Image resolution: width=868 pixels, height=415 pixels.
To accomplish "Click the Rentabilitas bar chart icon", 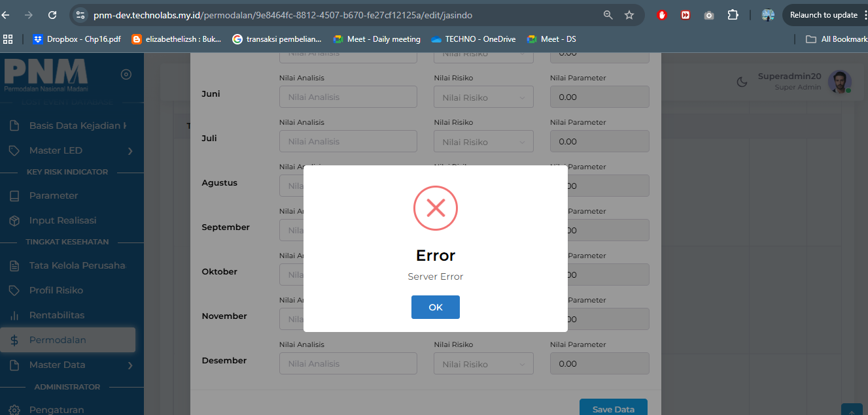I will pos(14,315).
